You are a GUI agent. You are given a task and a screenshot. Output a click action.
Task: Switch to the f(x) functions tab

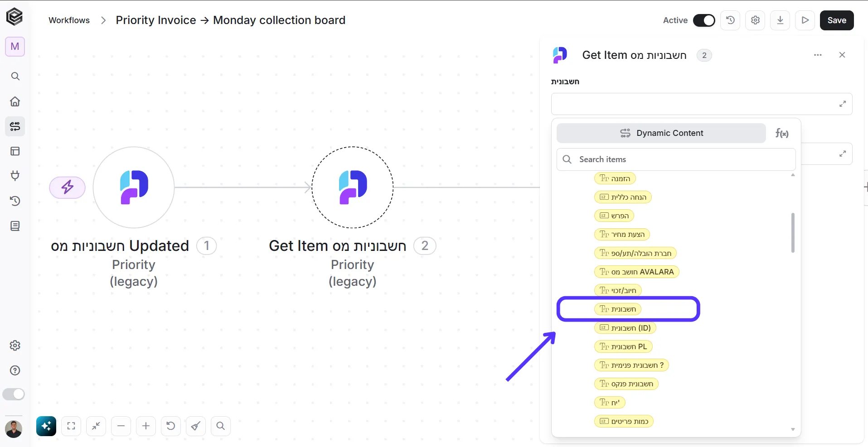(782, 133)
